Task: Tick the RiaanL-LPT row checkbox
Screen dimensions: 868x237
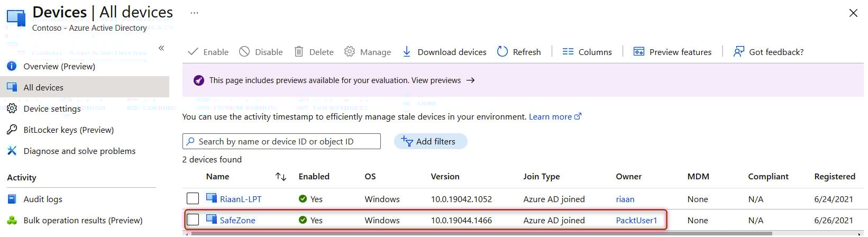Action: click(193, 198)
